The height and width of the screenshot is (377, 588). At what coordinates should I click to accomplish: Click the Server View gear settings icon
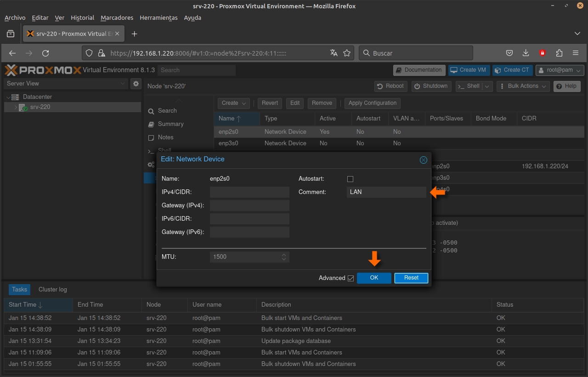coord(136,84)
